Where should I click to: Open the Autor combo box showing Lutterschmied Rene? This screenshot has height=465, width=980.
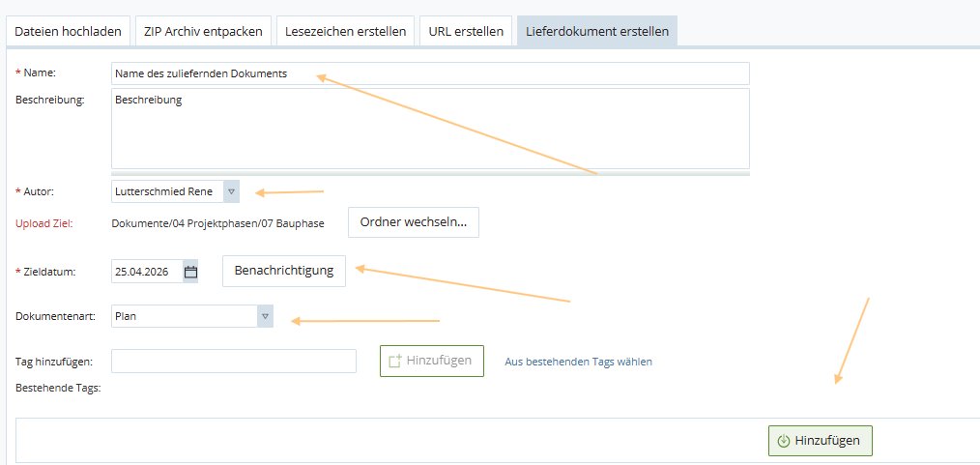175,191
